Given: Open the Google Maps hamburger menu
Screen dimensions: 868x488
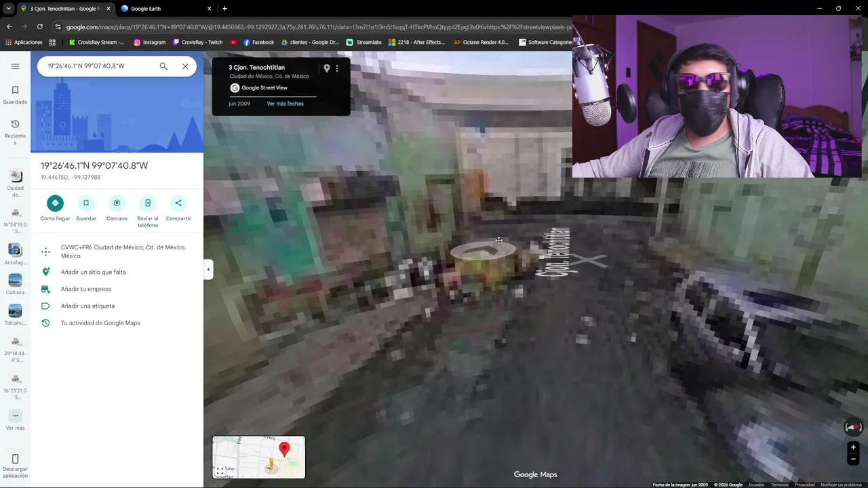Looking at the screenshot, I should coord(15,66).
